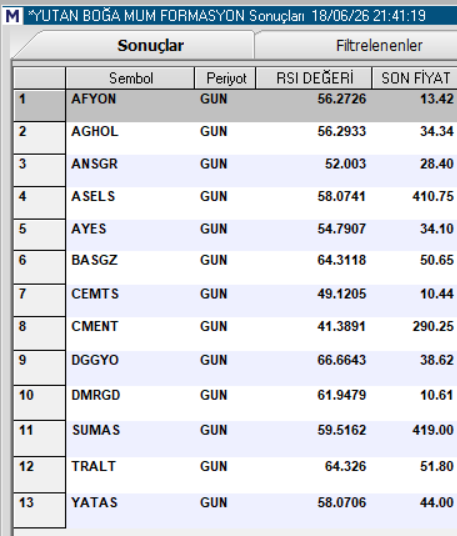Click RSI value 58.0741 for ASELS

(342, 196)
